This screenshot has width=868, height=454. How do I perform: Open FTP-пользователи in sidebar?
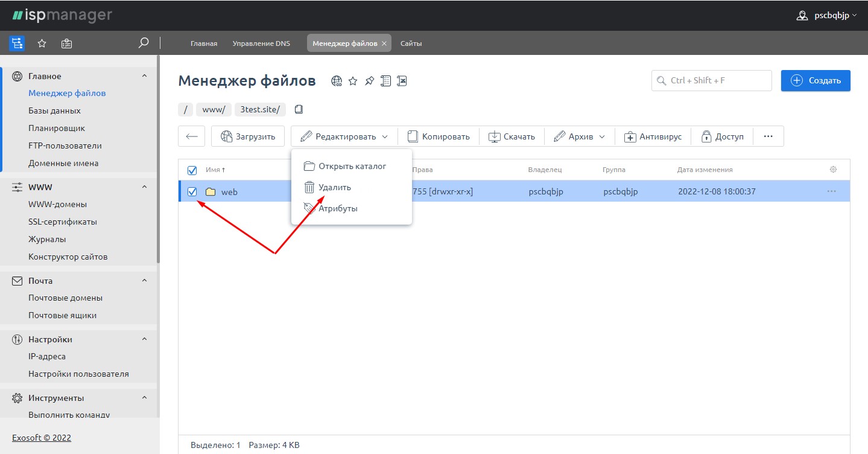point(65,146)
